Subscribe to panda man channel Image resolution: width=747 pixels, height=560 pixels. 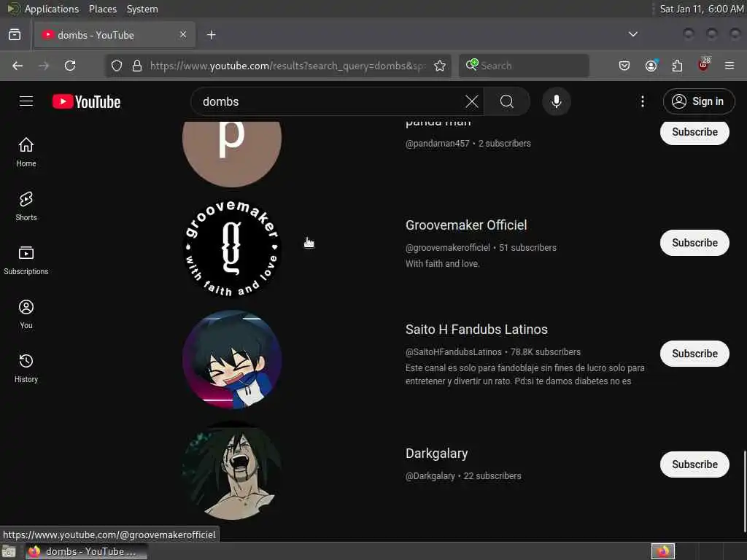694,132
